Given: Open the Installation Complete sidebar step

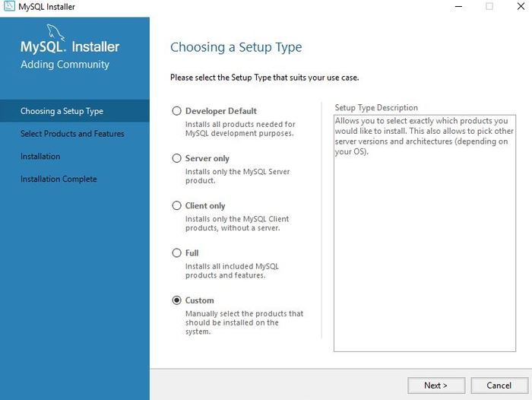Looking at the screenshot, I should click(x=59, y=179).
